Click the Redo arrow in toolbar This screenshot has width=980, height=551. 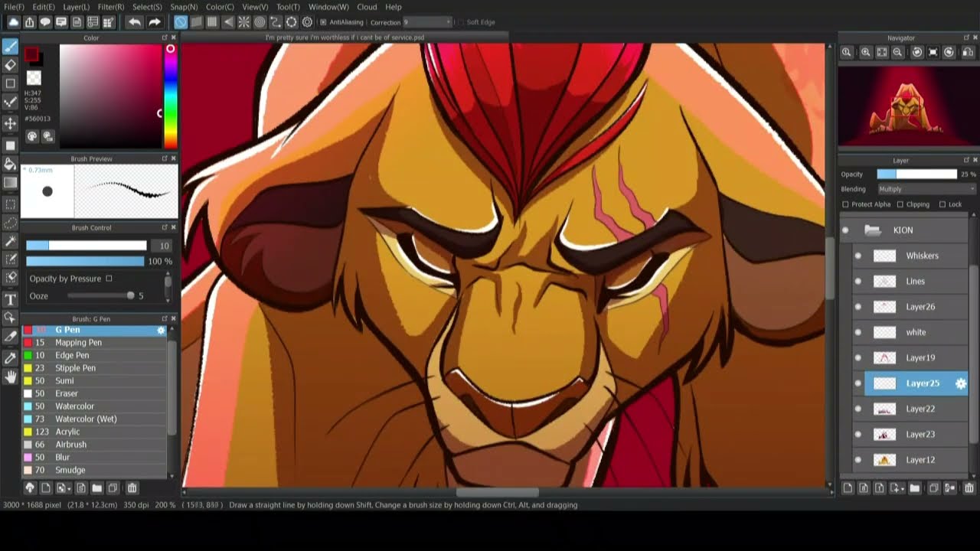tap(154, 22)
